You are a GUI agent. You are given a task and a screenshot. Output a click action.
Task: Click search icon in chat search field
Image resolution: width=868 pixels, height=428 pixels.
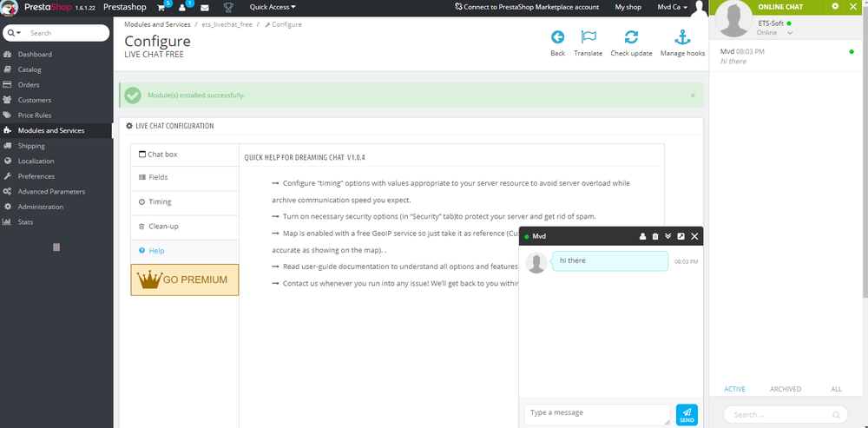click(836, 415)
